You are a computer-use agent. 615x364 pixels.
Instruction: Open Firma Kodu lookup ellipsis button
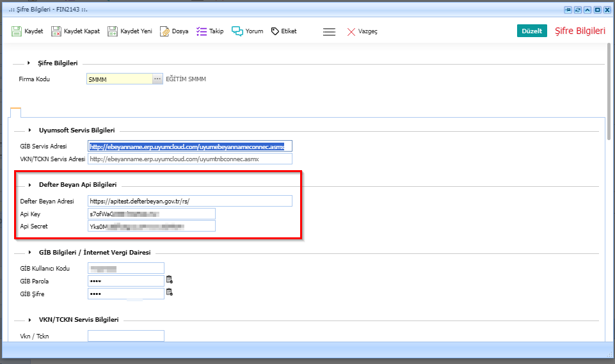(x=157, y=79)
